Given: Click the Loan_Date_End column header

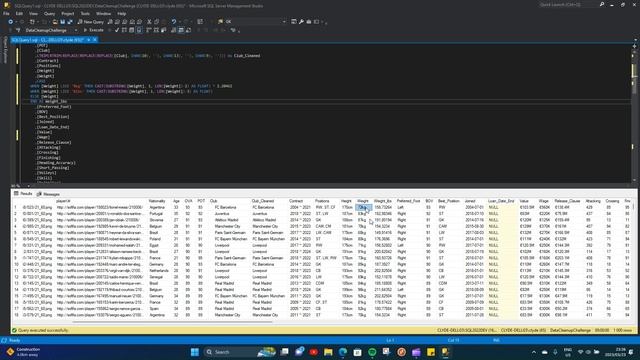Looking at the screenshot, I should (501, 201).
